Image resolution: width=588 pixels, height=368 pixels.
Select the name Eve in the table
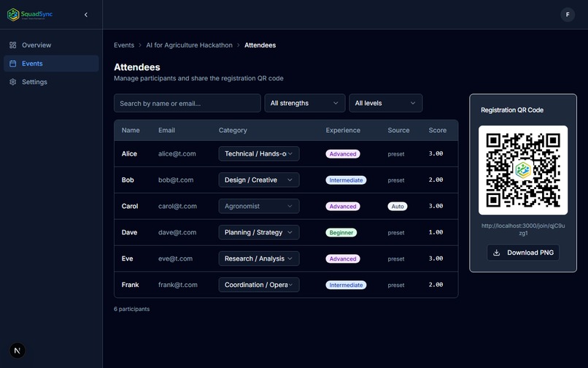pyautogui.click(x=127, y=258)
